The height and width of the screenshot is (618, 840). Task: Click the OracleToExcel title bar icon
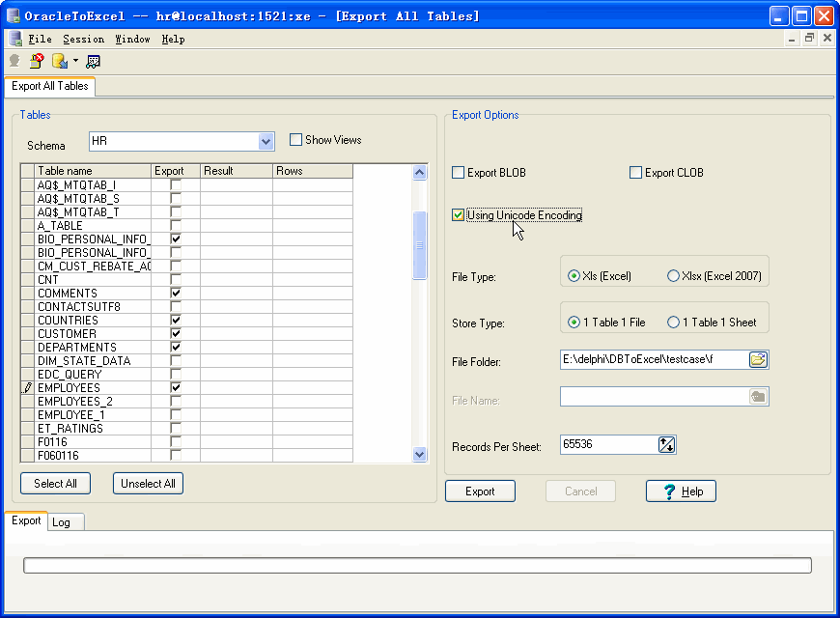point(14,15)
